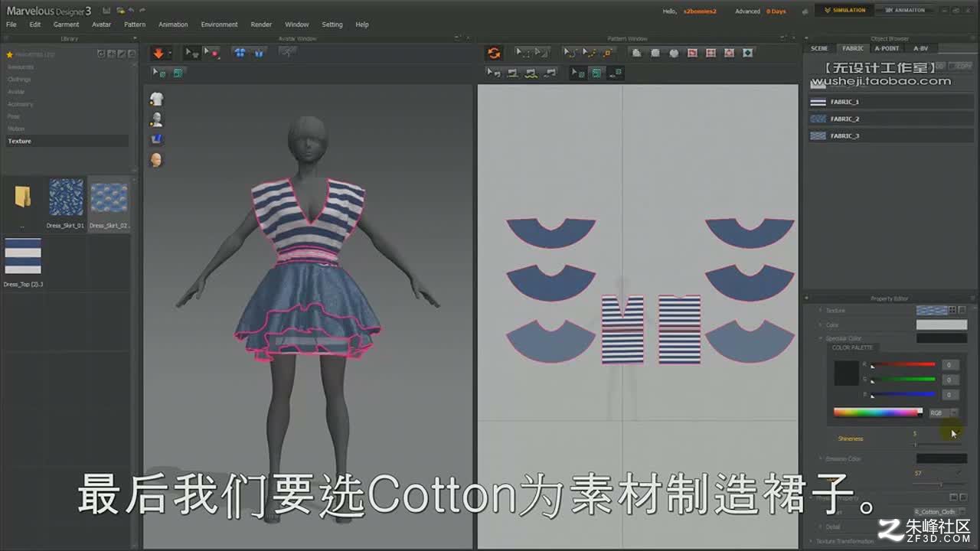Switch to the SCENE tab in Object Browser
The height and width of the screenshot is (551, 980).
(819, 48)
